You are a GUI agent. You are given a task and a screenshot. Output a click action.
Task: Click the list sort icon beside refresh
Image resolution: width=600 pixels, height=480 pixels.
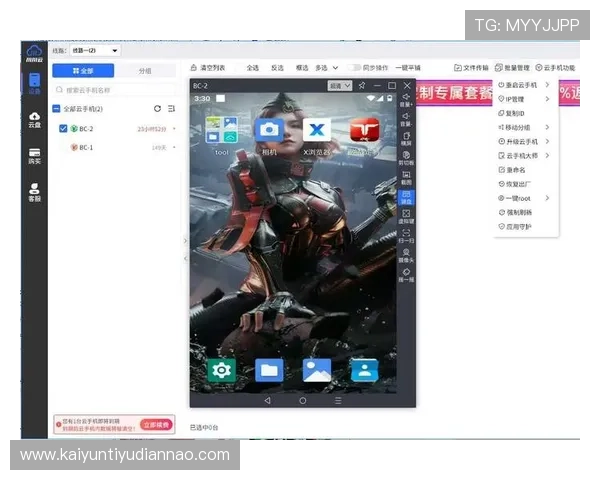click(171, 109)
